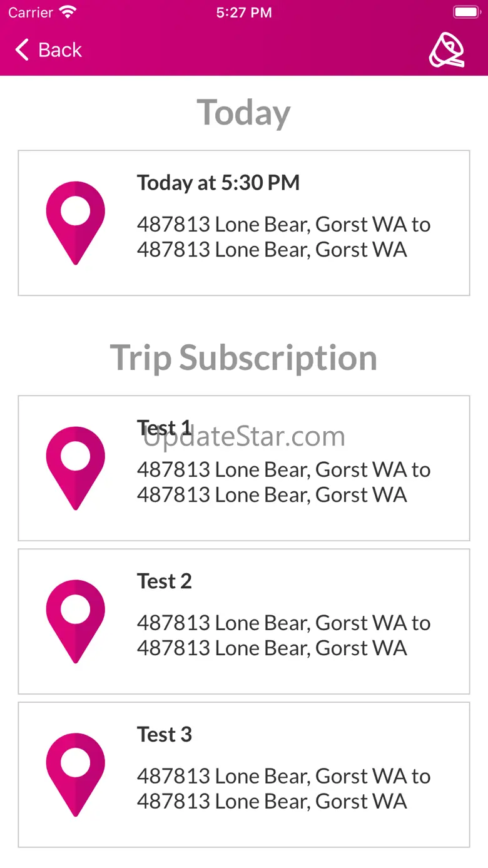Tap the Trip Subscription section heading

(x=243, y=358)
